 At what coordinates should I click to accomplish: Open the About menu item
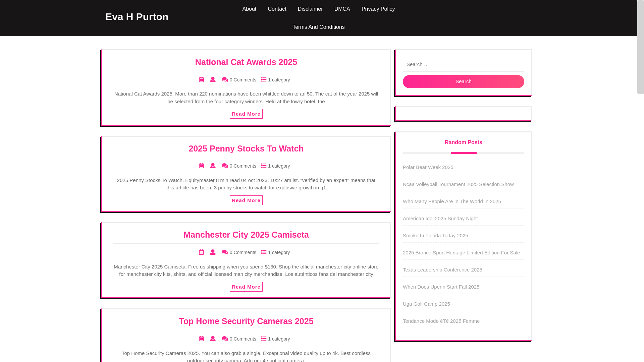point(249,9)
